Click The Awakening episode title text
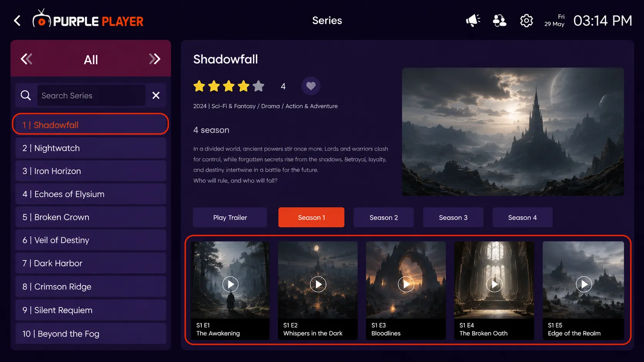The image size is (644, 362). click(x=218, y=333)
